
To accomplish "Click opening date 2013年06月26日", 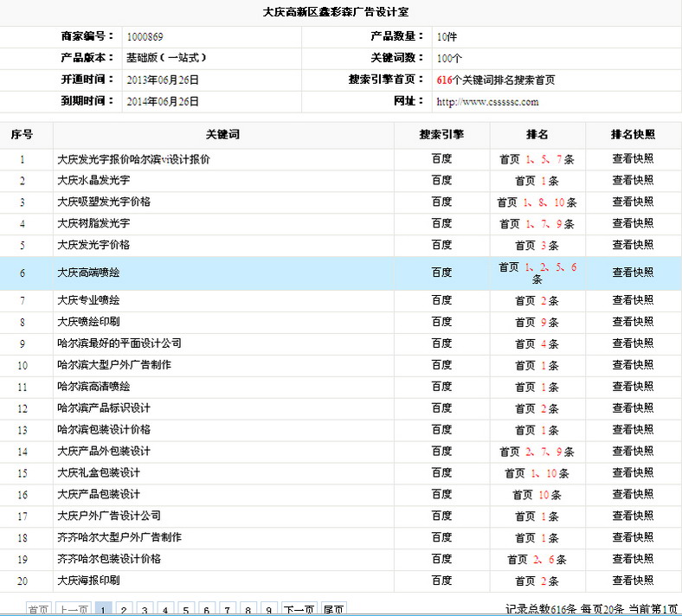I will 163,80.
